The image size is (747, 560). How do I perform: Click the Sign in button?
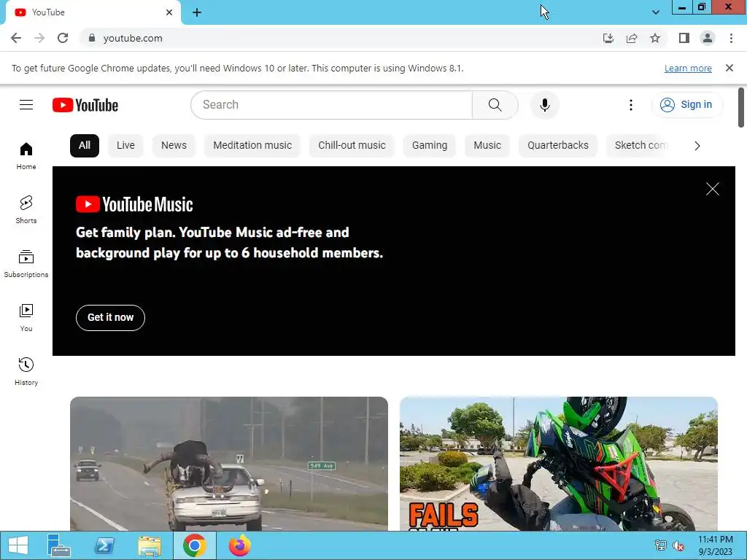coord(686,105)
